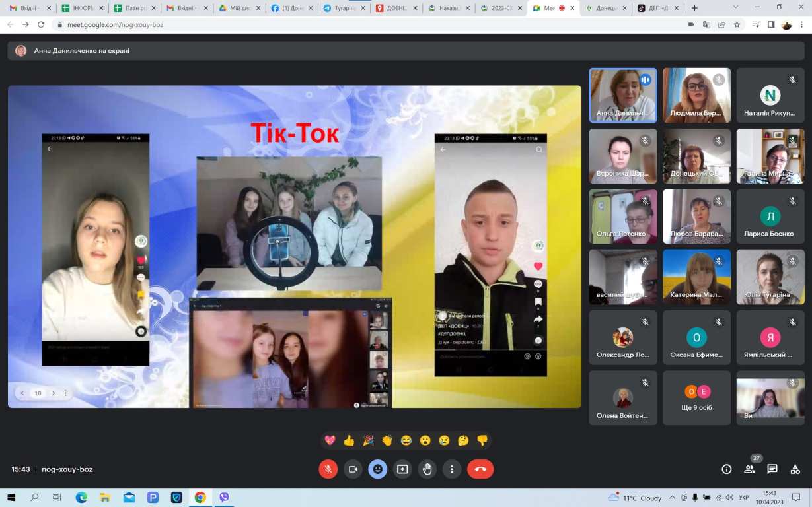The width and height of the screenshot is (812, 507).
Task: Open meeting details info icon
Action: coord(727,469)
